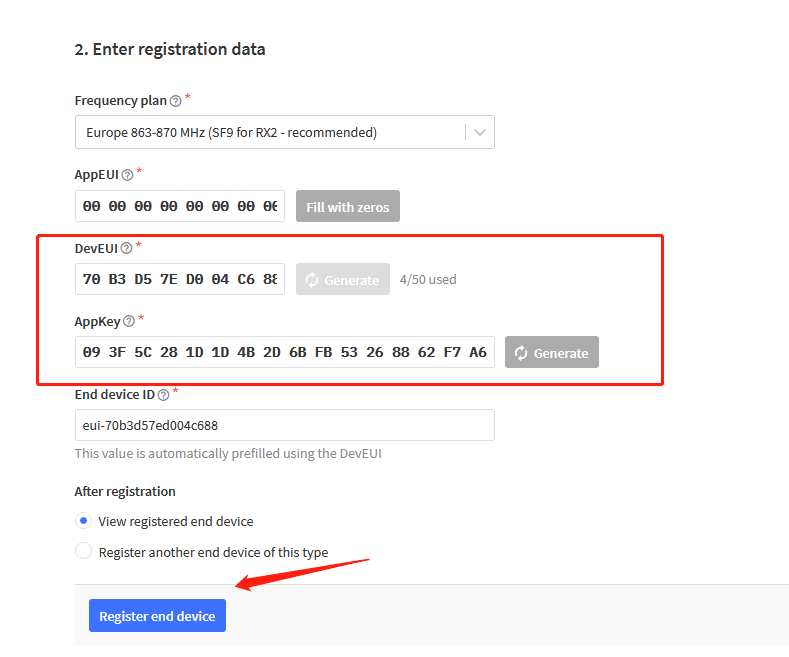Click Generate text beside AppKey field
The width and height of the screenshot is (789, 657).
coord(561,353)
